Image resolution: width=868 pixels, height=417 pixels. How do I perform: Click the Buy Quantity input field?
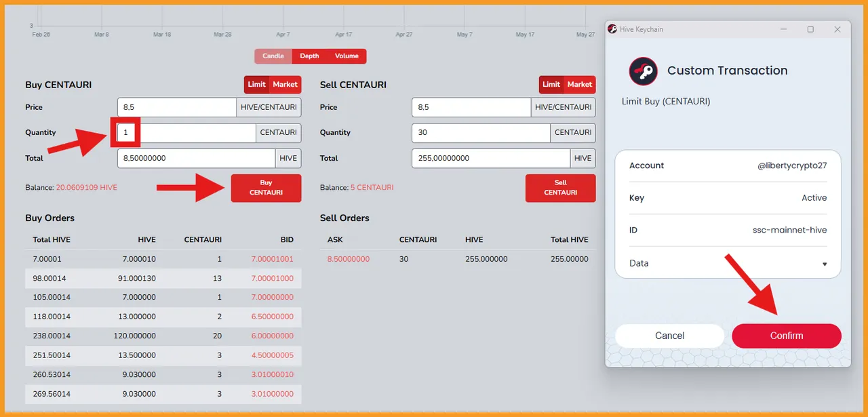(186, 133)
